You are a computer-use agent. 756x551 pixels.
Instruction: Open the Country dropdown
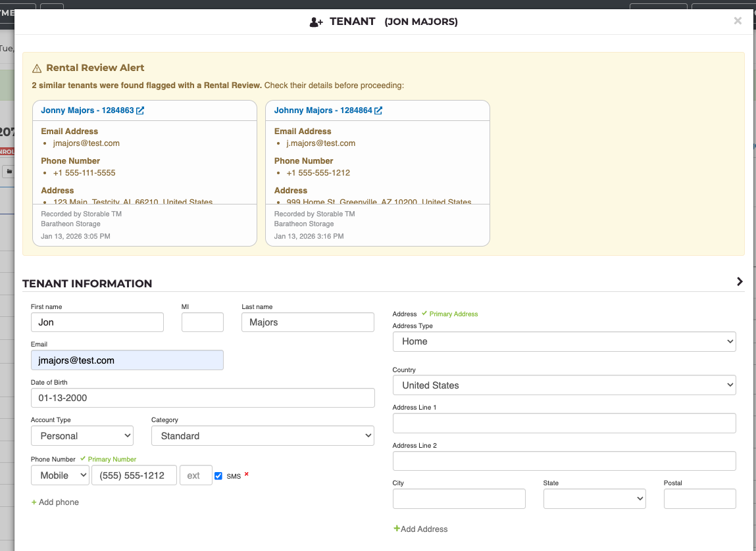pos(564,385)
